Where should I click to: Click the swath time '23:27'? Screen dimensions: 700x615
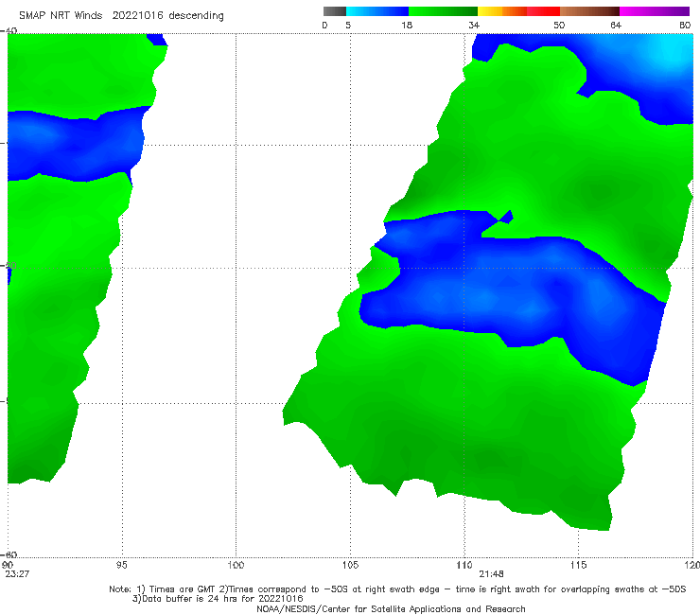17,574
